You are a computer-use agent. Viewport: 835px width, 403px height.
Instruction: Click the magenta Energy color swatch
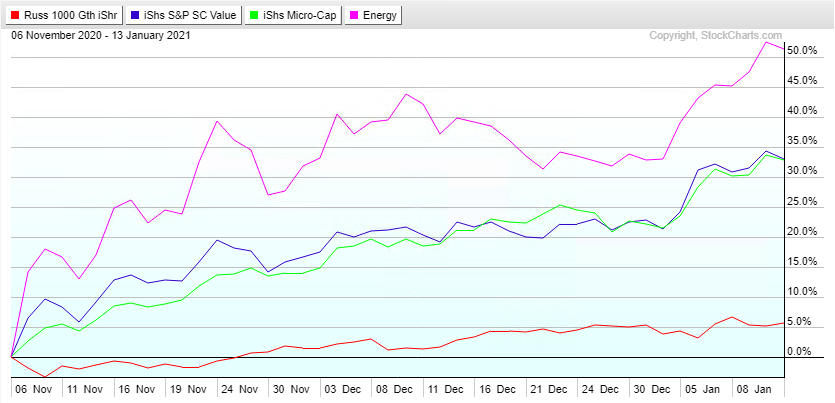355,15
